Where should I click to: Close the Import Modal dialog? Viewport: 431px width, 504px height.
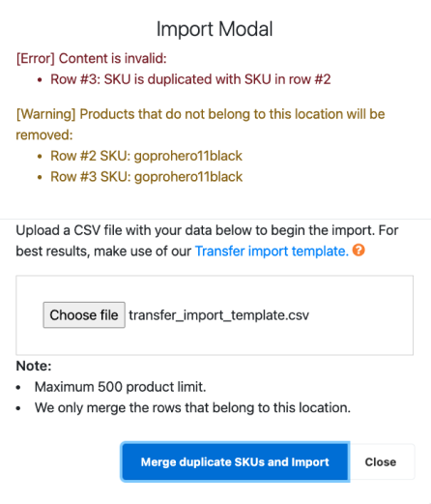(381, 461)
